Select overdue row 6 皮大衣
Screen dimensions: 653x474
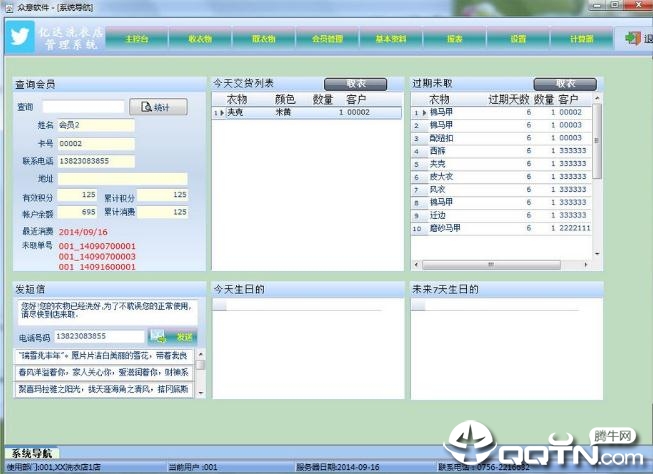tap(501, 177)
